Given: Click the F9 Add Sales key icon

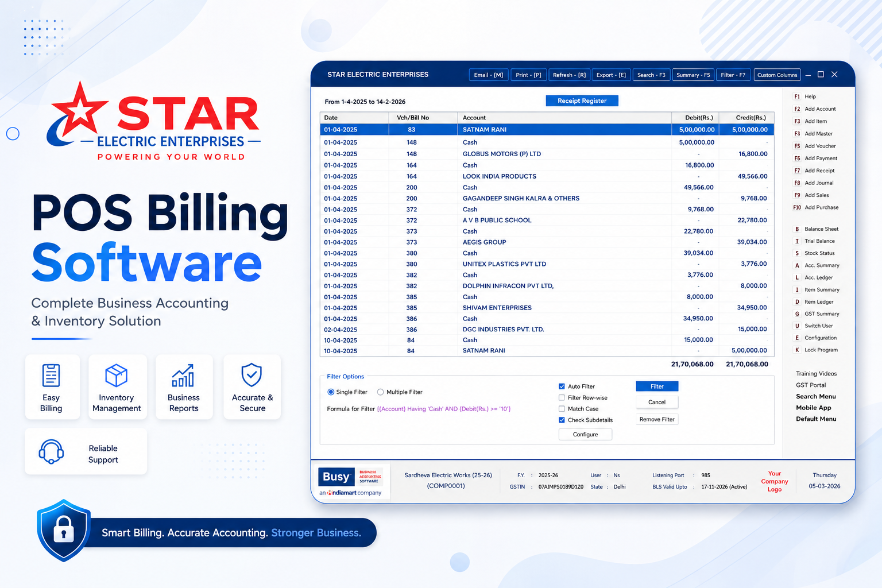Looking at the screenshot, I should click(797, 195).
